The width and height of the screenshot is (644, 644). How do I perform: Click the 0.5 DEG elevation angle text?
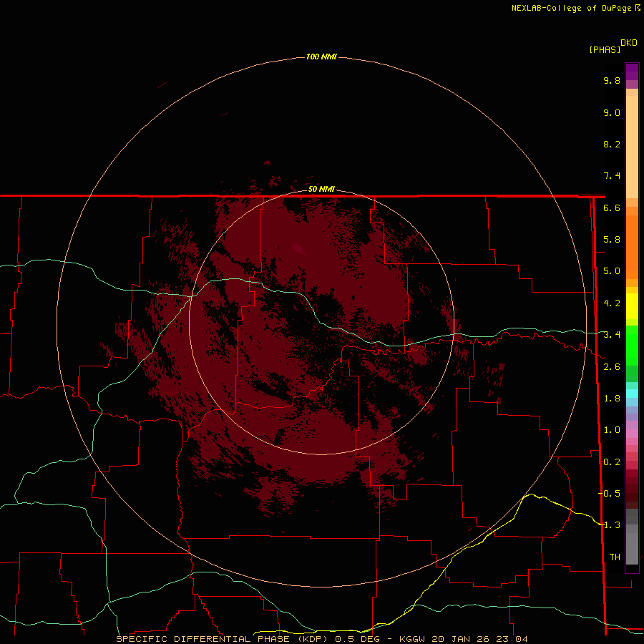coord(357,639)
